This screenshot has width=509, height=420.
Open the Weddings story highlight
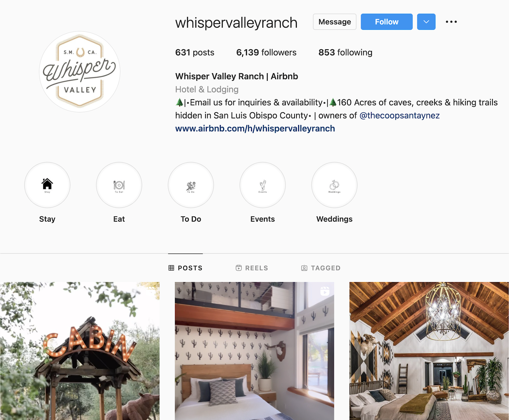[x=334, y=185]
